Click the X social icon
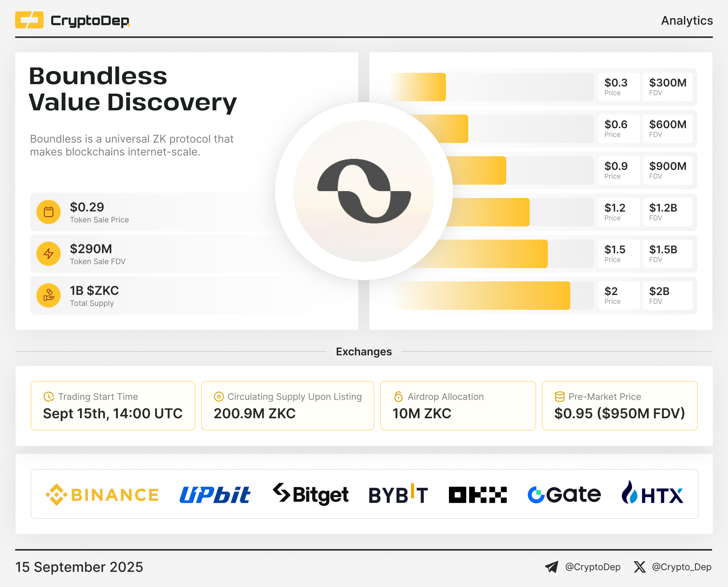Screen dimensions: 728x587 [640, 567]
